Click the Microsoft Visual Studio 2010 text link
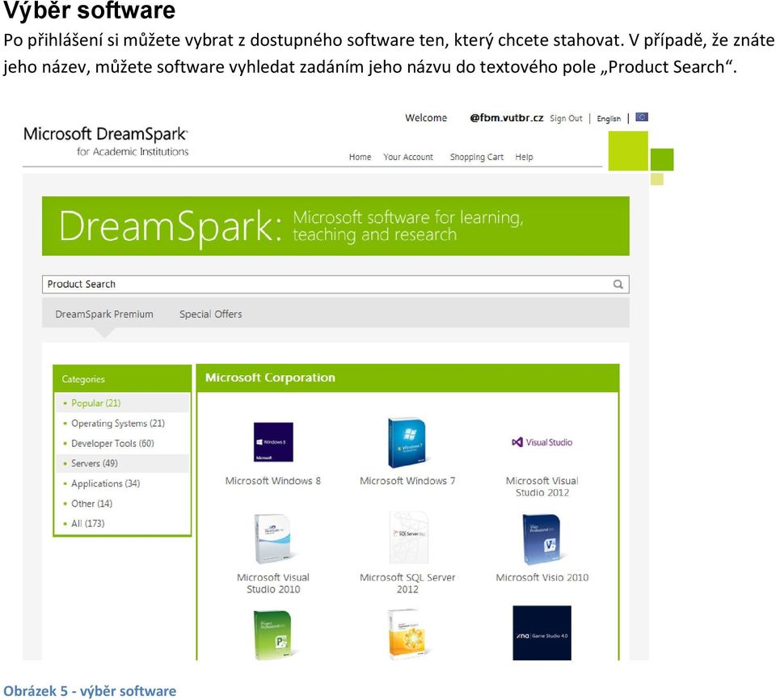This screenshot has height=700, width=776. coord(273,583)
